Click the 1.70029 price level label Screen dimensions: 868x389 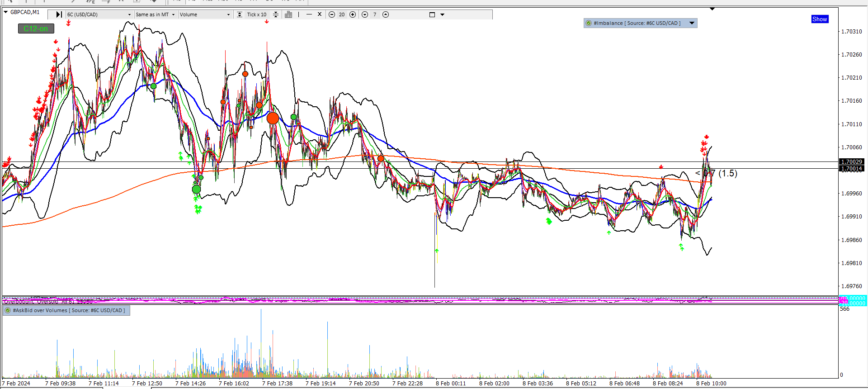pos(851,161)
